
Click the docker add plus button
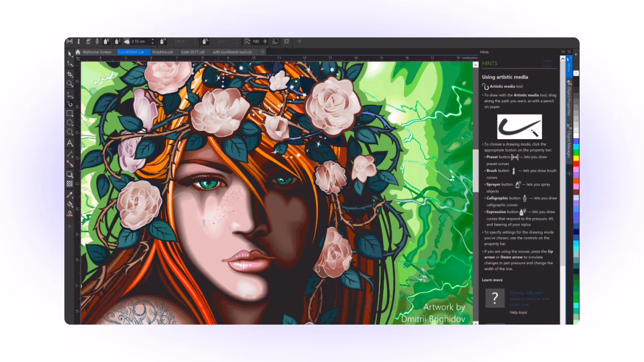[569, 173]
